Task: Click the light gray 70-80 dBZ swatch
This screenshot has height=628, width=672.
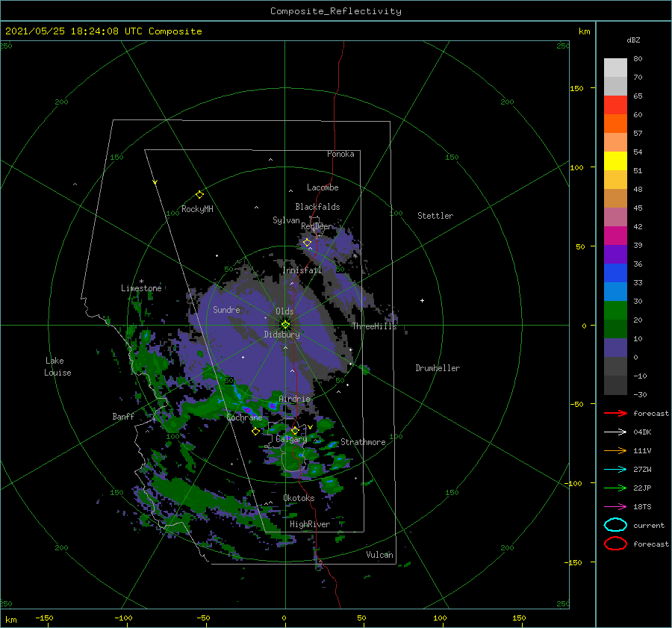Action: tap(615, 68)
